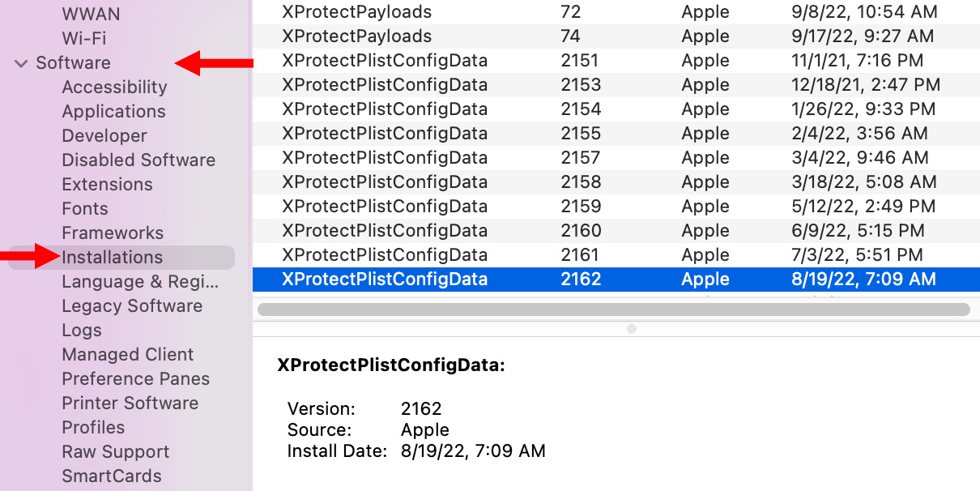
Task: Select Installations in the sidebar
Action: click(x=112, y=258)
